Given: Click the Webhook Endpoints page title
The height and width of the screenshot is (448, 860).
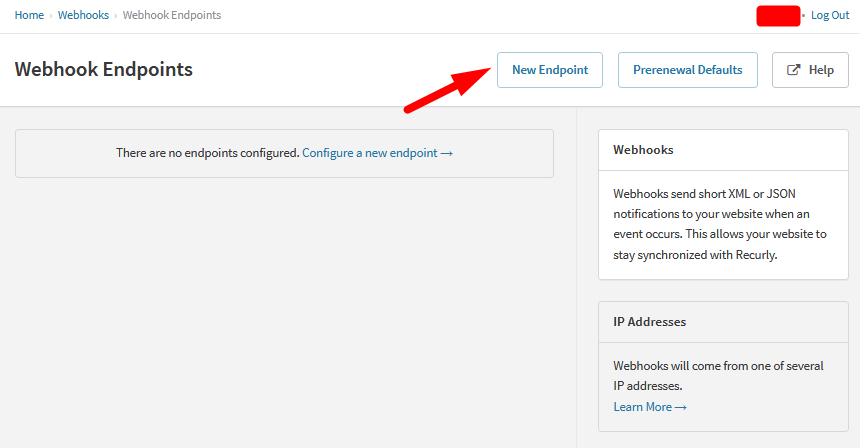Looking at the screenshot, I should click(x=104, y=70).
